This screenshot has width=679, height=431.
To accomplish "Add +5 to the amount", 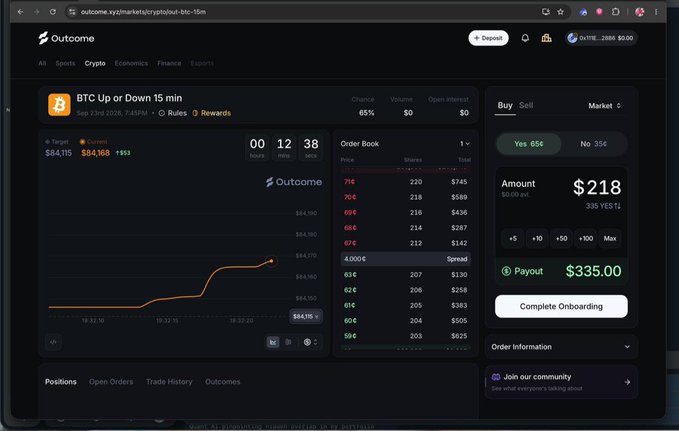I will [x=513, y=238].
